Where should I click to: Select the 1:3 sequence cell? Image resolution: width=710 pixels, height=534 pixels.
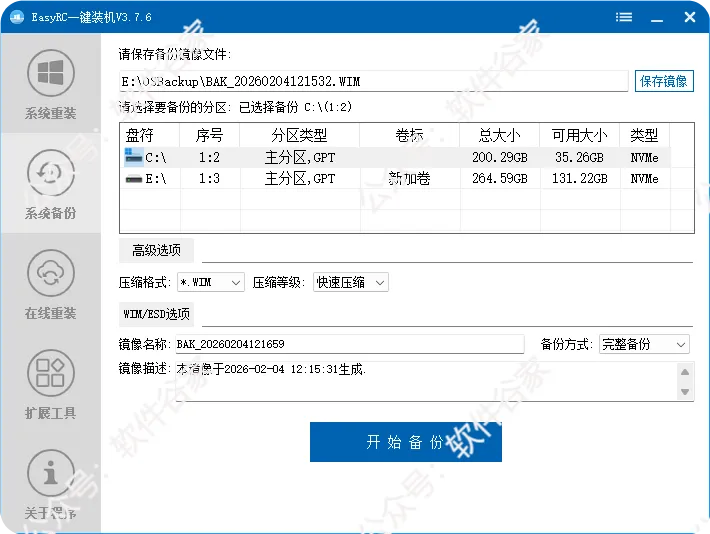(x=210, y=178)
